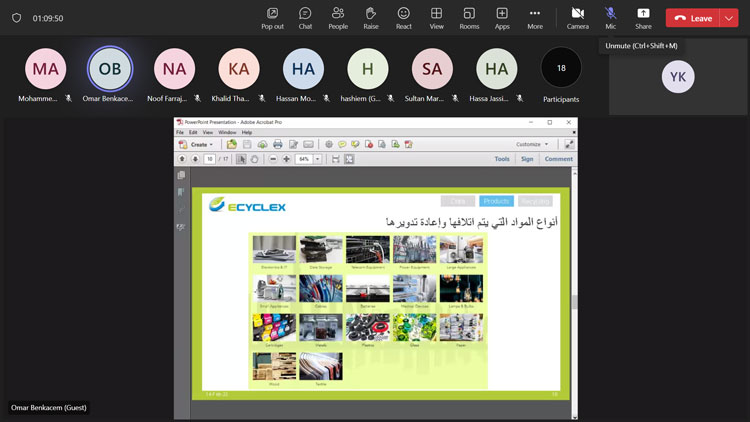Image resolution: width=750 pixels, height=422 pixels.
Task: Open breakout Rooms
Action: 469,17
